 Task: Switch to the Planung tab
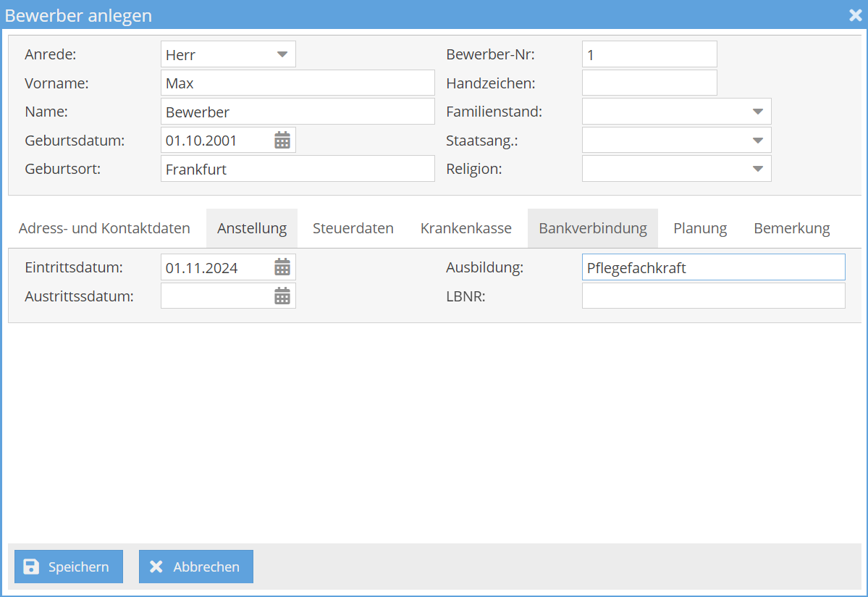699,227
